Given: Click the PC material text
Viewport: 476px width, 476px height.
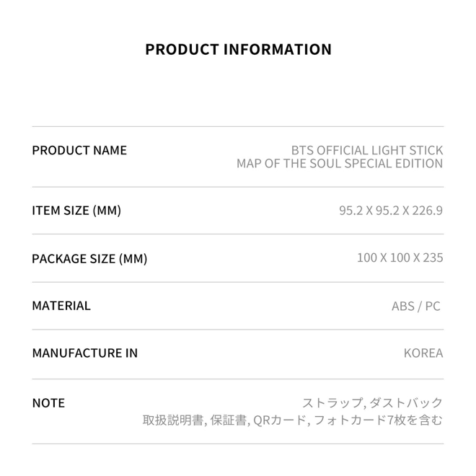Looking at the screenshot, I should pyautogui.click(x=432, y=306).
